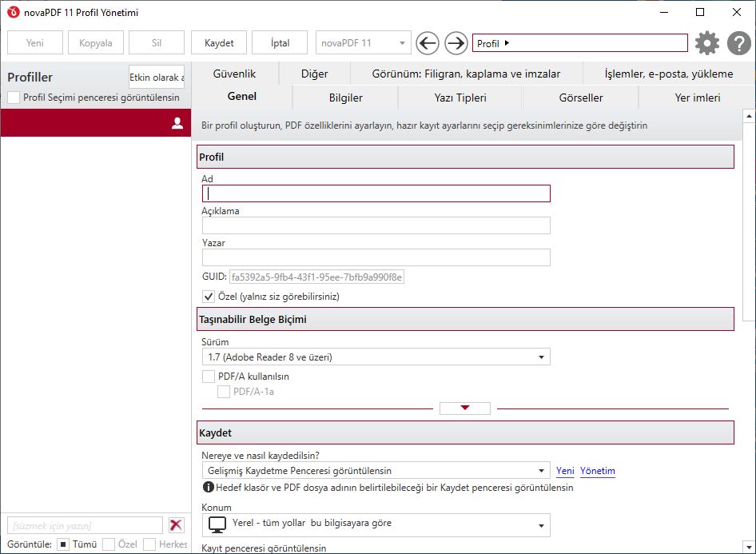Image resolution: width=756 pixels, height=554 pixels.
Task: Open Görünüm: Filigran, kaplama ve imzalar tab
Action: [466, 74]
